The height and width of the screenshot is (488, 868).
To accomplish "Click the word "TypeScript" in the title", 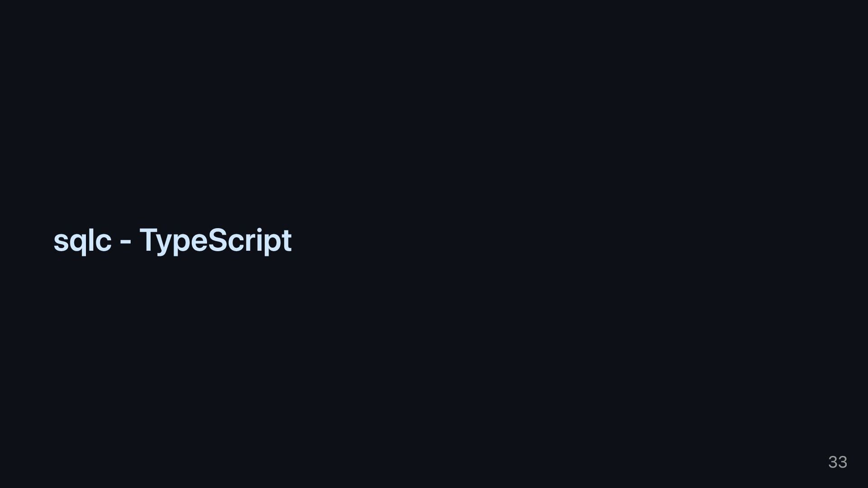I will 216,241.
